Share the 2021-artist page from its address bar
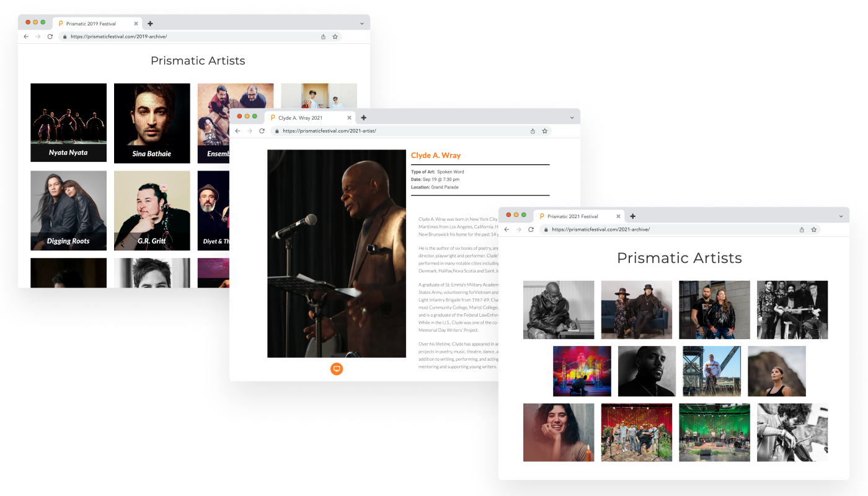This screenshot has width=868, height=496. 533,131
